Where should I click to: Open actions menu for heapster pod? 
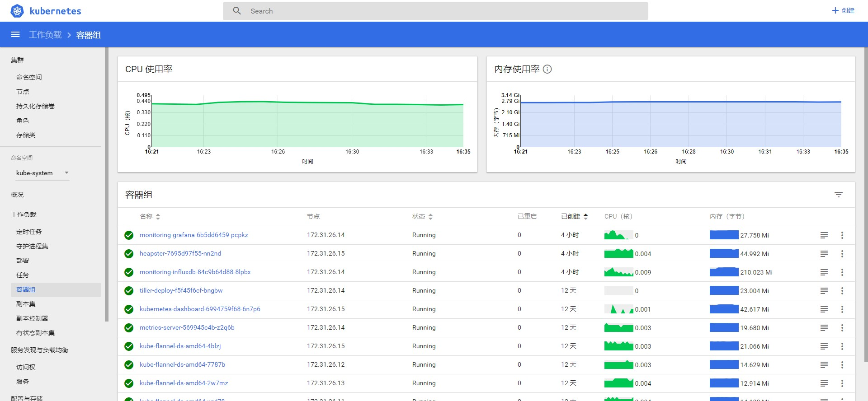tap(842, 254)
